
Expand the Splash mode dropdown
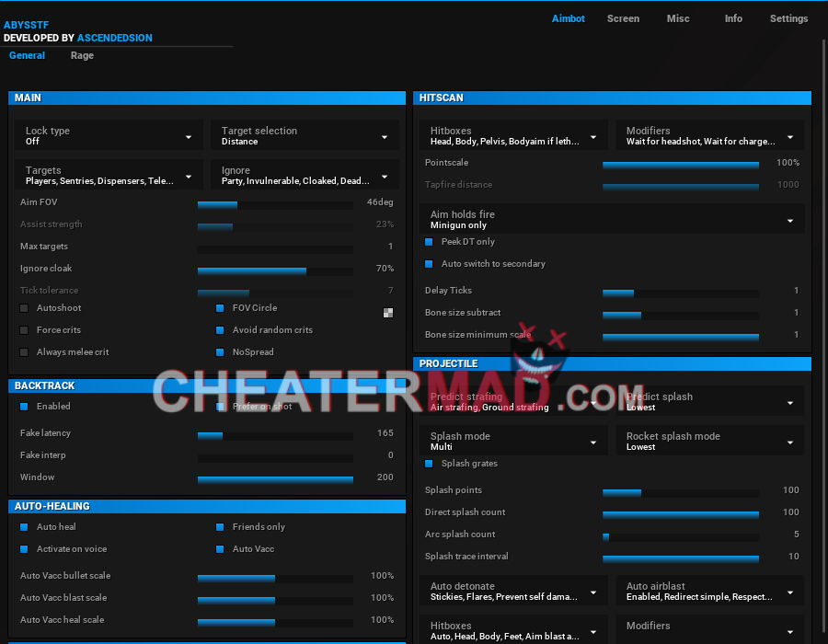pyautogui.click(x=513, y=442)
